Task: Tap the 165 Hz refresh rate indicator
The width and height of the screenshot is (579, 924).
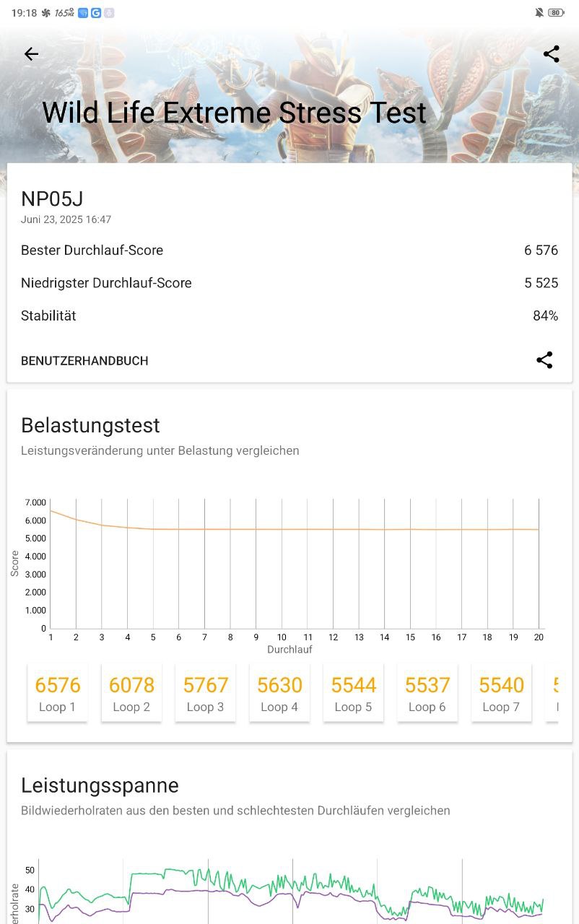Action: point(64,13)
